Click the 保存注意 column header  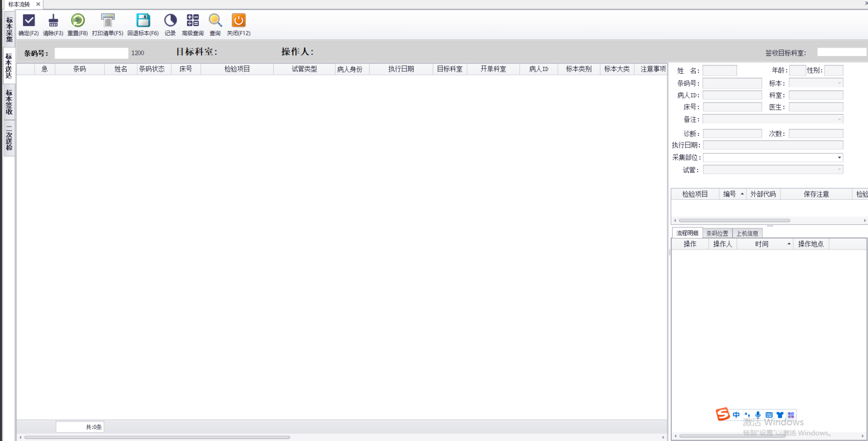point(816,194)
